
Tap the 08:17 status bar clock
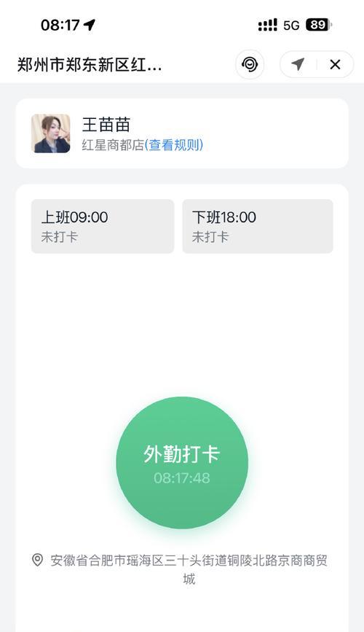60,25
